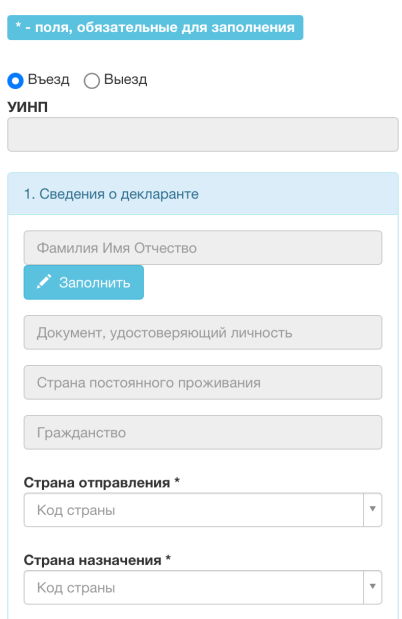Screen dimensions: 402x619
Task: Click the Гражданство field
Action: click(203, 432)
